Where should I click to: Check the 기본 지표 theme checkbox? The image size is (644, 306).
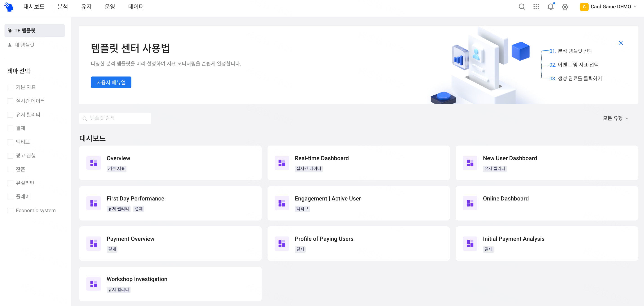tap(10, 87)
